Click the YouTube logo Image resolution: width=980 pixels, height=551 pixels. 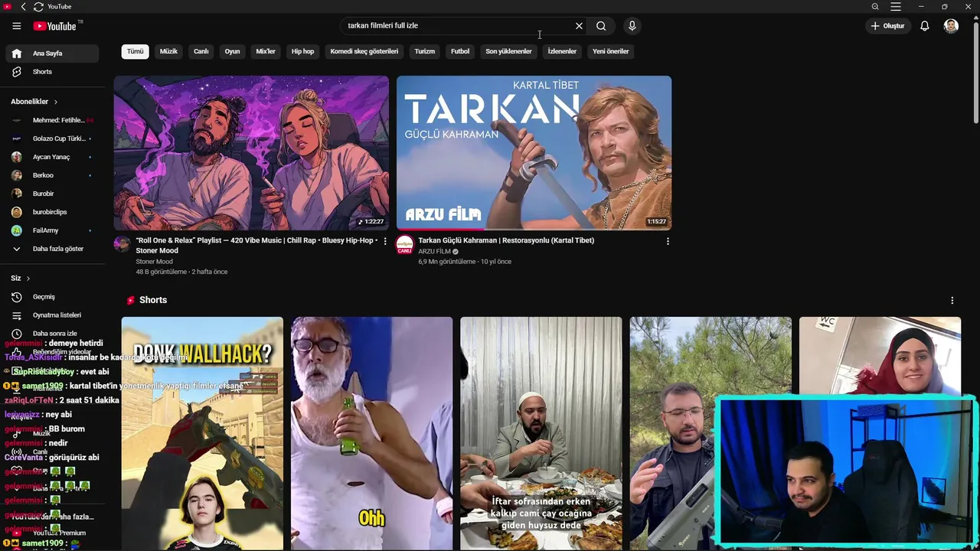[x=55, y=26]
